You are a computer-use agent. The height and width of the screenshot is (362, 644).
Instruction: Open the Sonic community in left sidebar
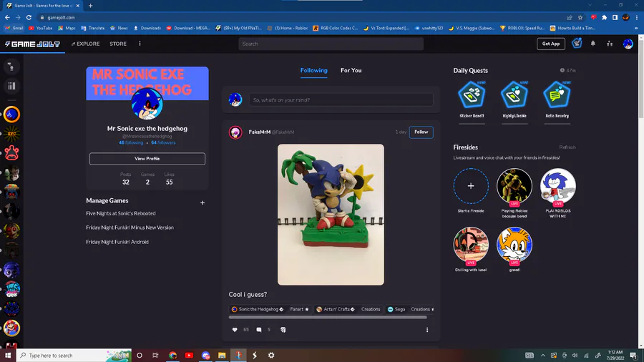pos(11,114)
